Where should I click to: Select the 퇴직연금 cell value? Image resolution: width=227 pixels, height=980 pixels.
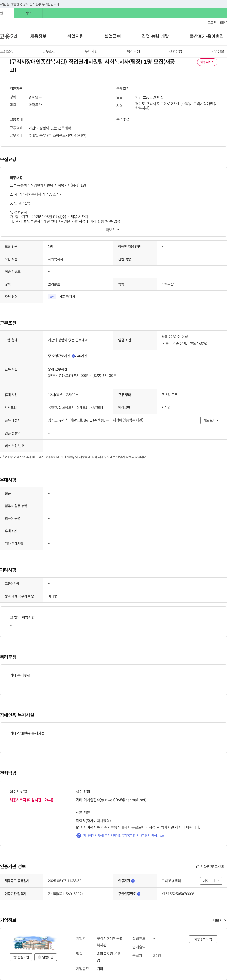pos(167,407)
